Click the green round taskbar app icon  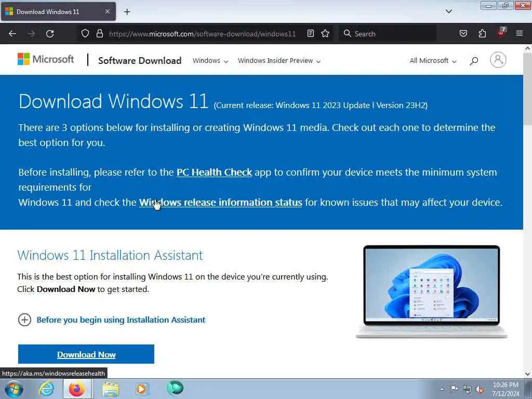tap(175, 388)
